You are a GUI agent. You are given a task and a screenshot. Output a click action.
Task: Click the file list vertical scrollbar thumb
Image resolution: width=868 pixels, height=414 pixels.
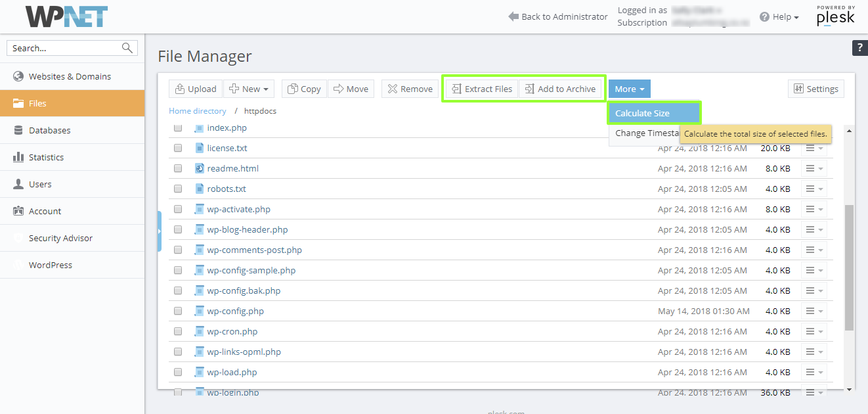[x=849, y=267]
